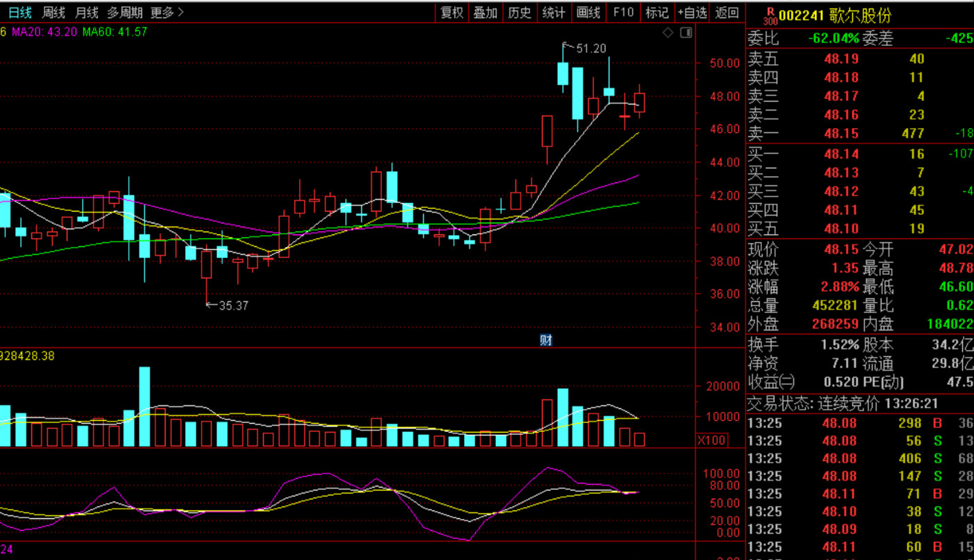Click the MA60: 41.57 indicator label
The width and height of the screenshot is (974, 560).
click(x=115, y=32)
